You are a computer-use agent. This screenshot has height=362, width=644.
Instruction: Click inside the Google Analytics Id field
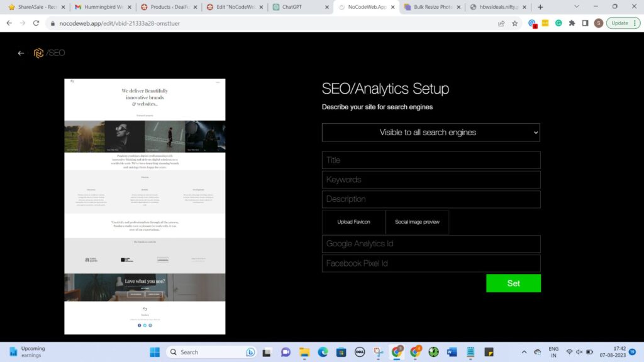point(431,243)
